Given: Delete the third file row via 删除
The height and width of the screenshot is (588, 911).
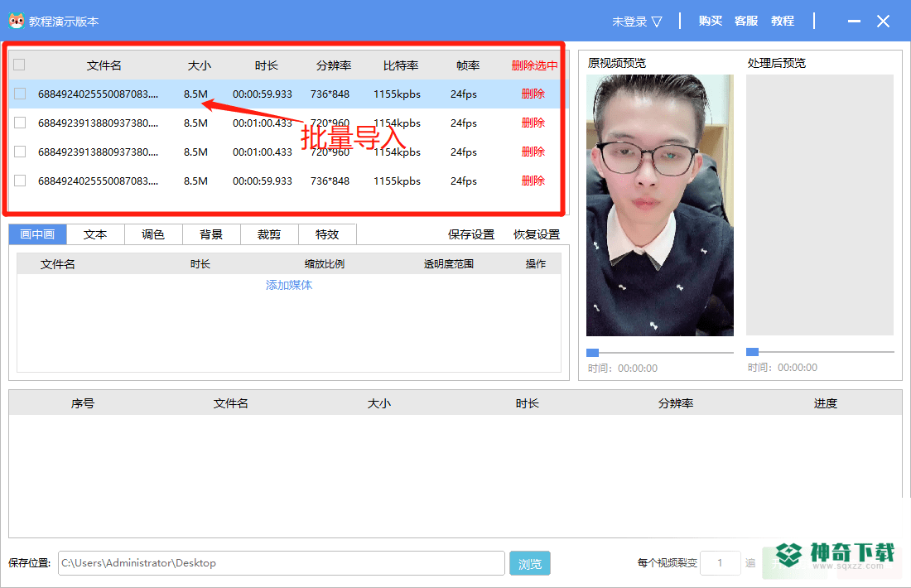Looking at the screenshot, I should 533,152.
